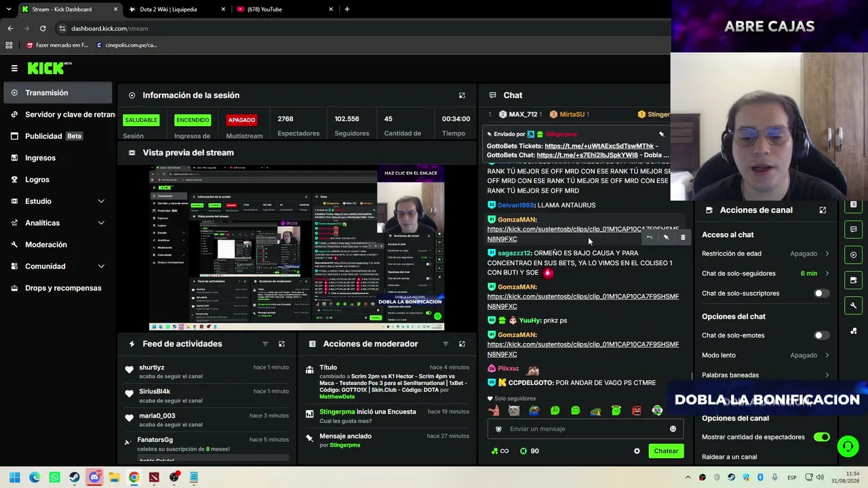Open Steam from the taskbar
This screenshot has height=488, width=868.
pyautogui.click(x=75, y=477)
